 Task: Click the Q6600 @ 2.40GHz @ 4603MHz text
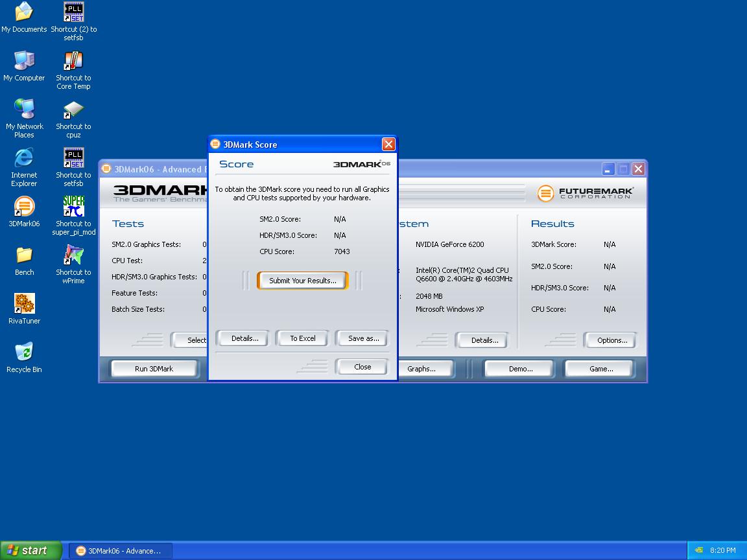(x=464, y=279)
